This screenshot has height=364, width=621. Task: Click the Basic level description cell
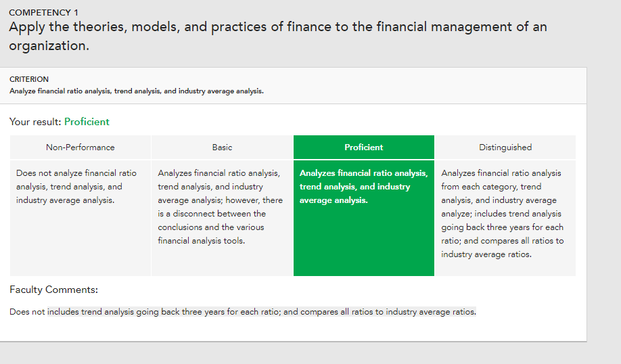tap(222, 218)
